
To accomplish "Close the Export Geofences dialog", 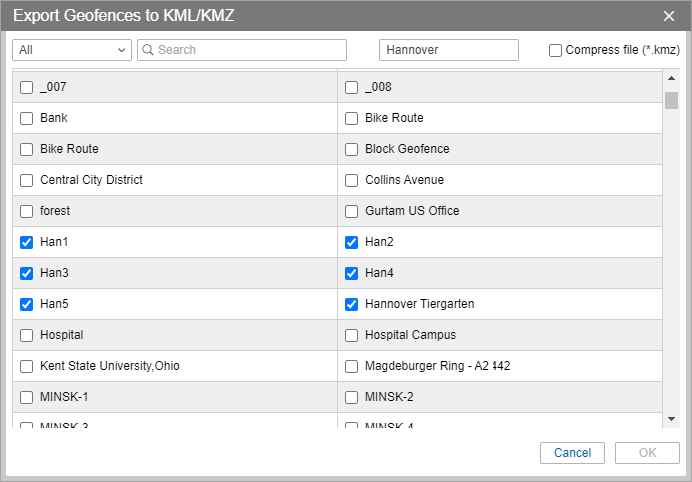I will coord(669,15).
